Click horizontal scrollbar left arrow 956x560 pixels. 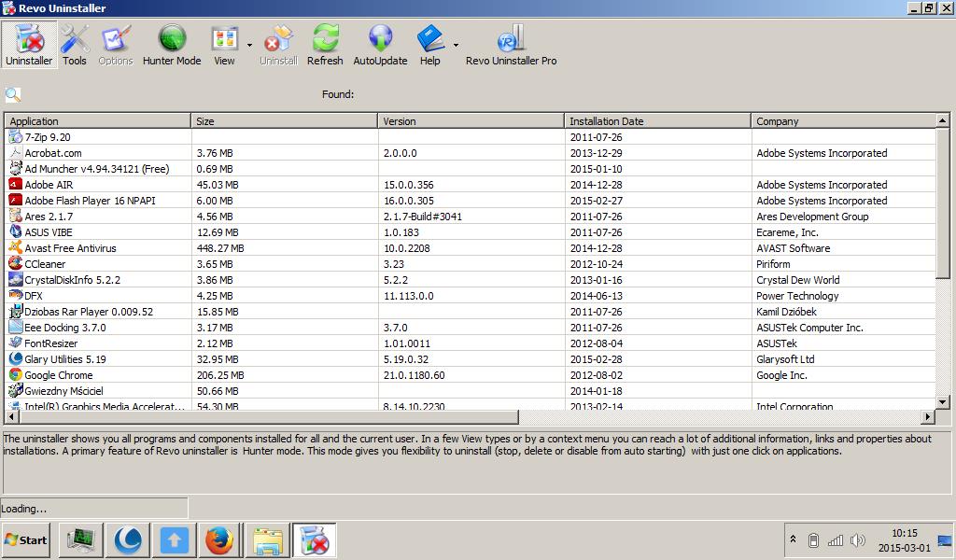tap(10, 417)
